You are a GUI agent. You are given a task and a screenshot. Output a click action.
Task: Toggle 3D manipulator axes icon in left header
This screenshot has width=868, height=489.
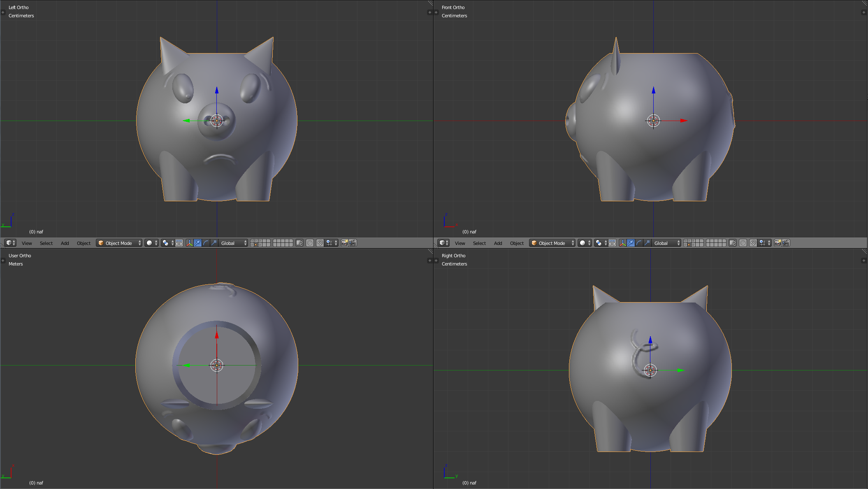point(189,243)
